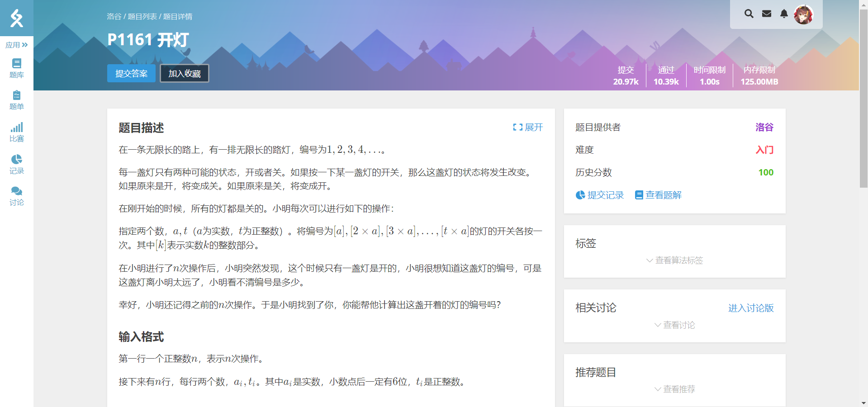Open the 题库 section in the sidebar
The height and width of the screenshot is (407, 868).
tap(17, 68)
